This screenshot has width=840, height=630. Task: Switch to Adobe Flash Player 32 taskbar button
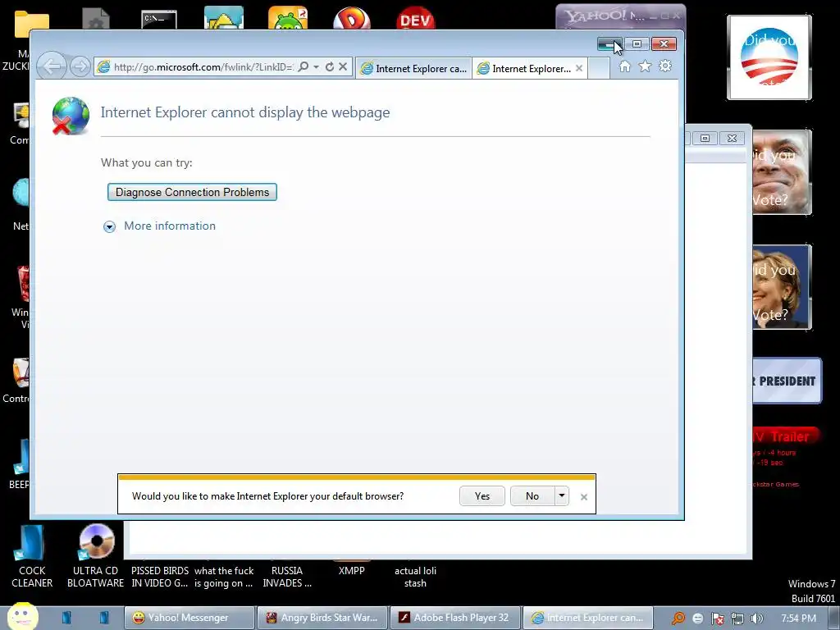pos(454,618)
